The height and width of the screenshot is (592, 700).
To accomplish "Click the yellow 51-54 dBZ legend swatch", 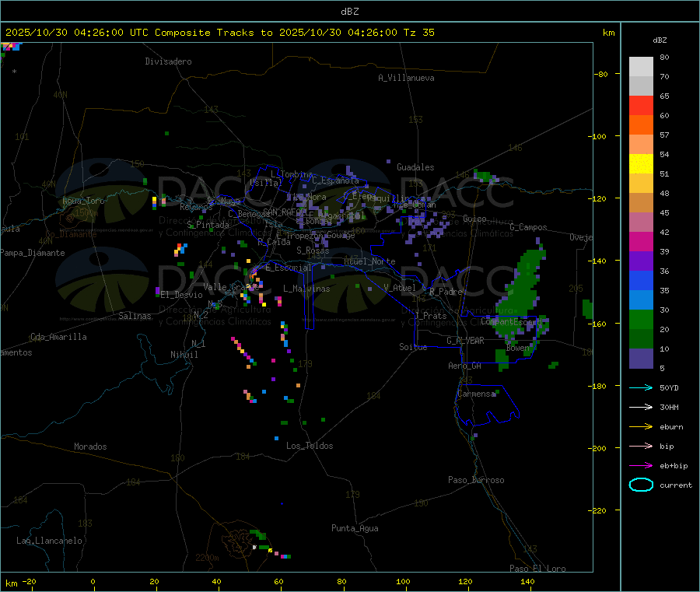I will (x=641, y=164).
